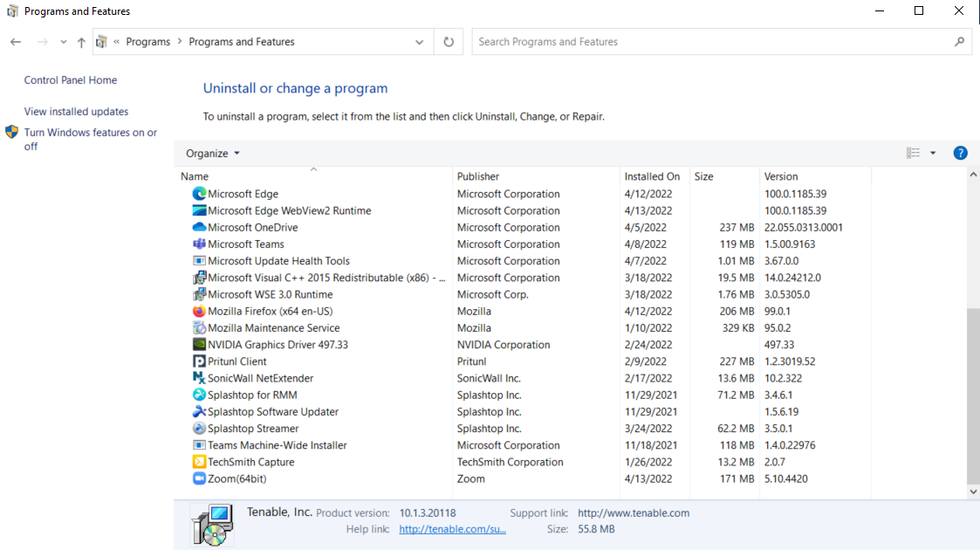Click the Zoom(64bit) icon
The height and width of the screenshot is (550, 980).
tap(199, 478)
